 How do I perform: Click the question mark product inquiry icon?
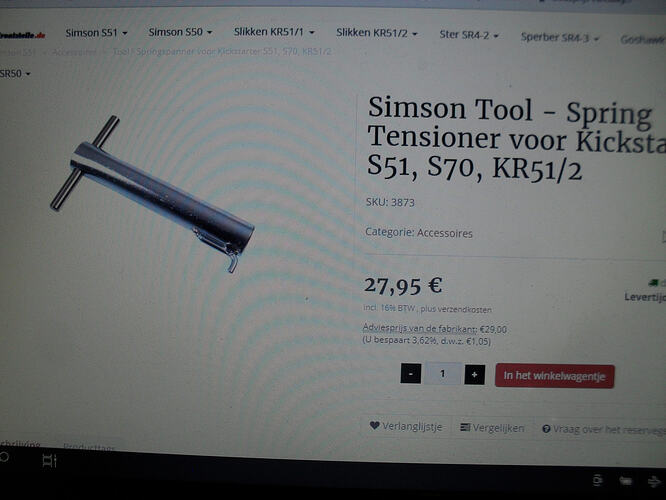(546, 429)
